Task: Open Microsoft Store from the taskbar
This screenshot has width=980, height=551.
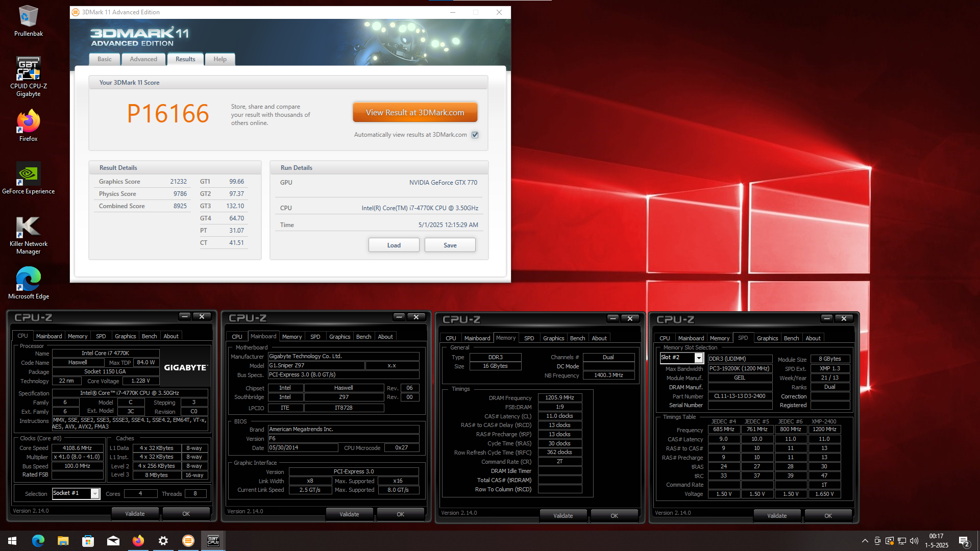Action: pyautogui.click(x=88, y=541)
